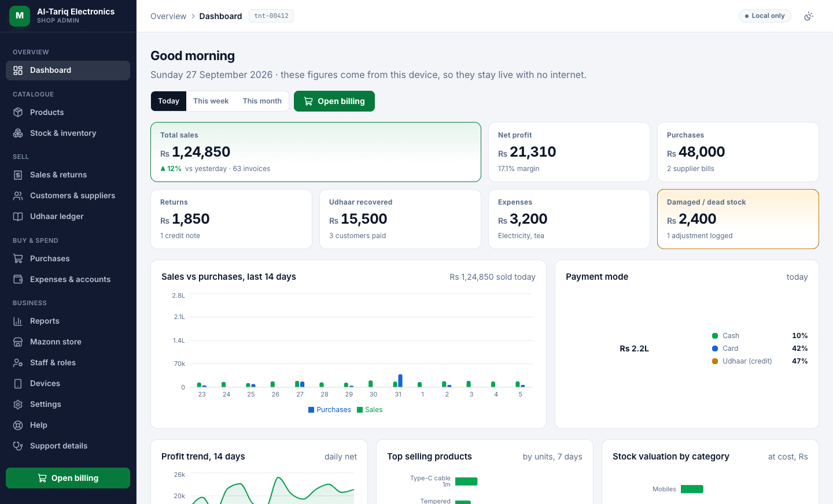Click the Expenses & accounts wallet icon
Viewport: 833px width, 504px height.
tap(18, 279)
